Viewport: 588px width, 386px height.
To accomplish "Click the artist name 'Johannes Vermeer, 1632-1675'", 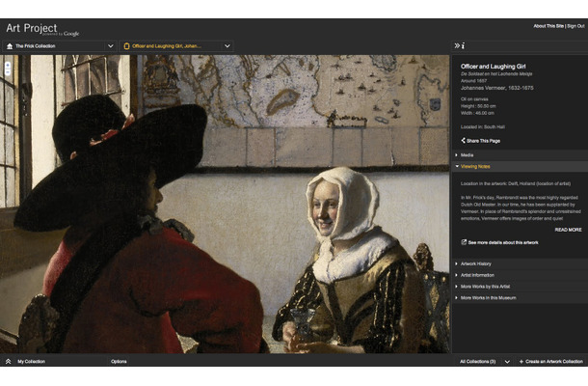I will [496, 88].
